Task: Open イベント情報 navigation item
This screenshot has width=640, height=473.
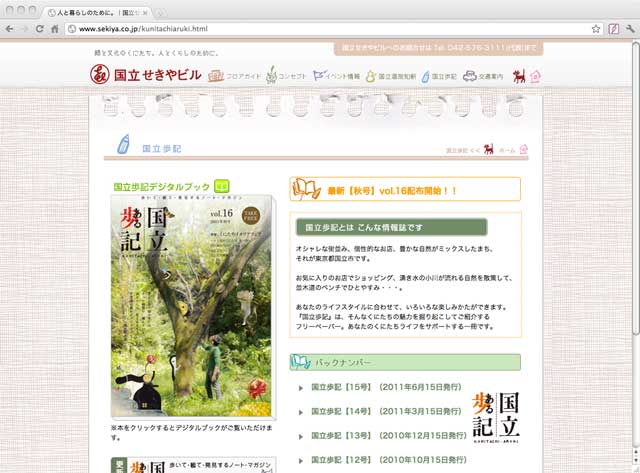Action: pyautogui.click(x=336, y=76)
